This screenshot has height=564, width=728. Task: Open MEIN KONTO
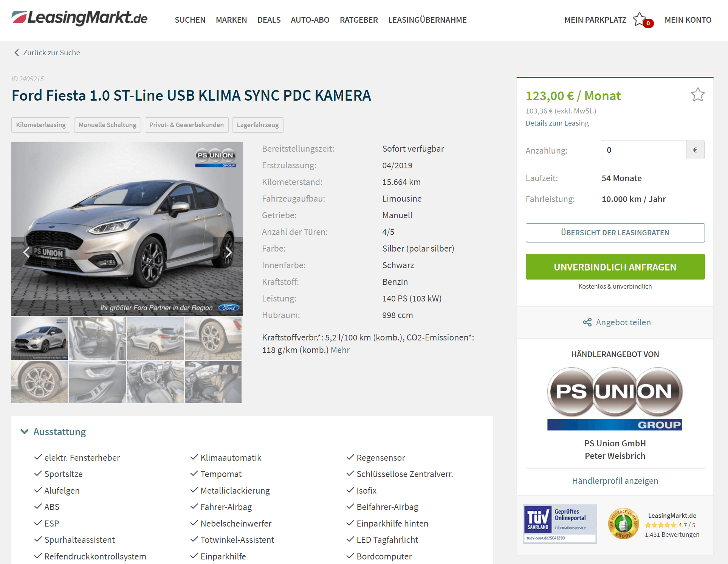pos(688,20)
